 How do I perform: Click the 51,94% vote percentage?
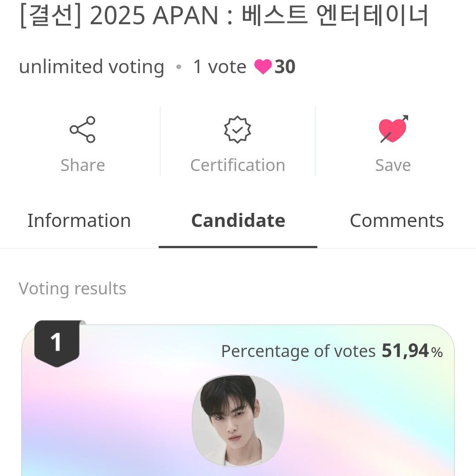pyautogui.click(x=412, y=351)
